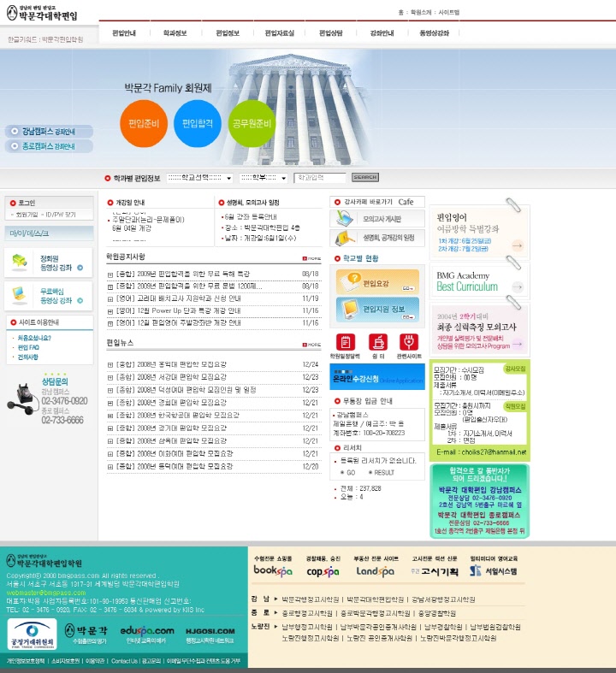Click the 무료핵심 동영상 강좌 laptop icon
The height and width of the screenshot is (673, 616).
pos(20,294)
